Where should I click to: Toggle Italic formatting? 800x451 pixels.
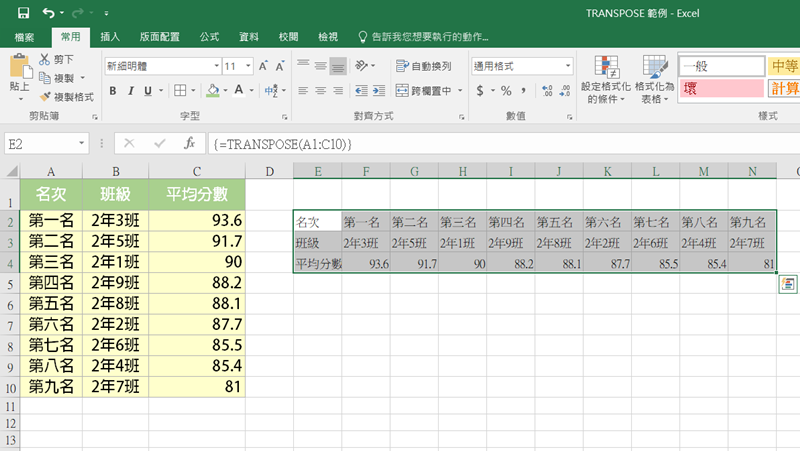point(131,91)
